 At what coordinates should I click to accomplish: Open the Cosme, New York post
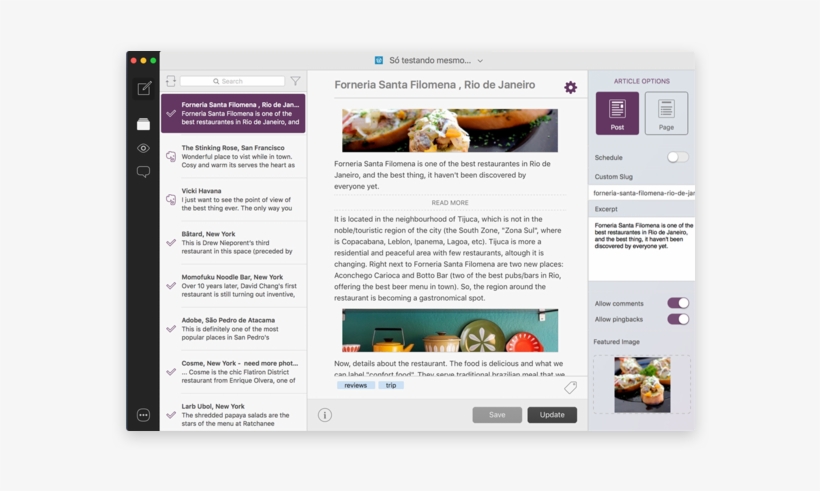coord(233,372)
